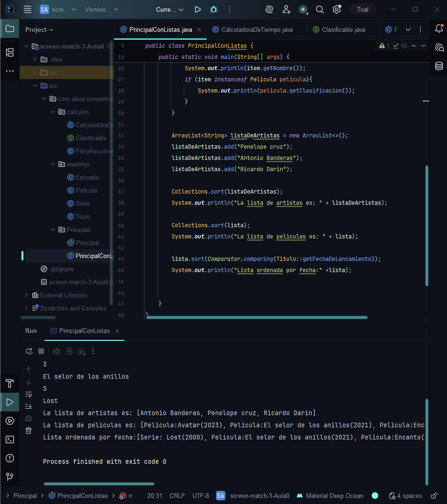Open Structure tool window
Image resolution: width=447 pixels, height=504 pixels.
10,52
